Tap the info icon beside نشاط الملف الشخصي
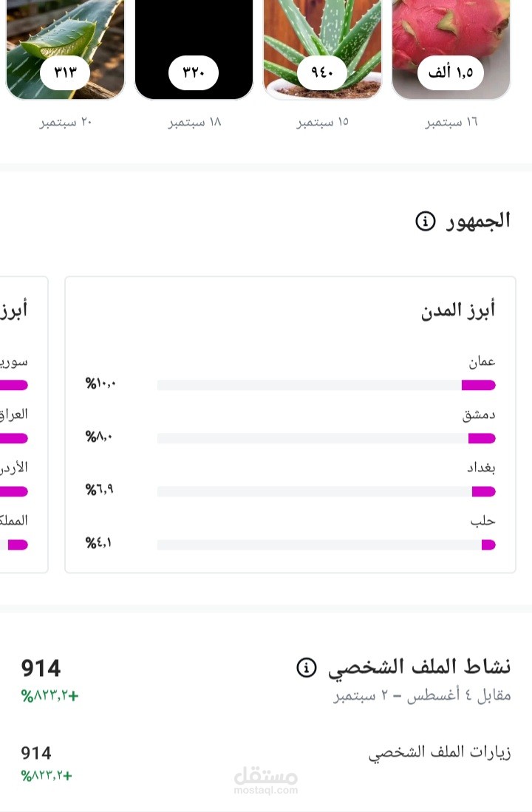This screenshot has height=812, width=532. pyautogui.click(x=306, y=668)
